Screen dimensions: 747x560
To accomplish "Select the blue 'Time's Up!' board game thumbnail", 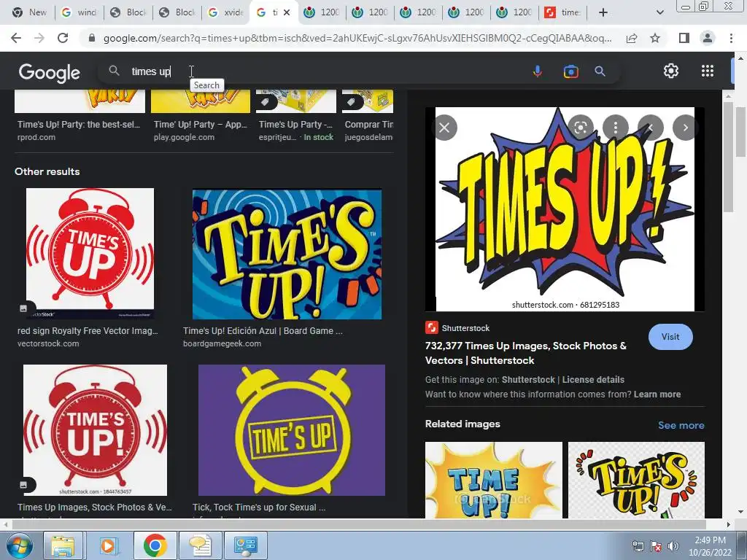I will tap(287, 254).
